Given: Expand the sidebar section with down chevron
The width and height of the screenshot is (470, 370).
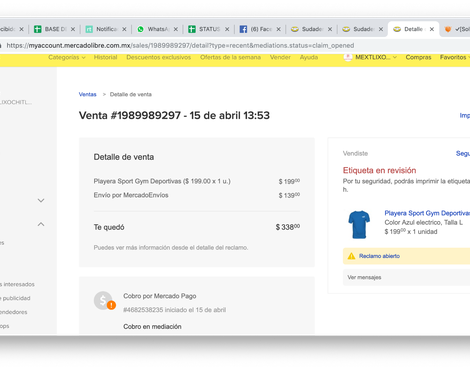Looking at the screenshot, I should [41, 200].
